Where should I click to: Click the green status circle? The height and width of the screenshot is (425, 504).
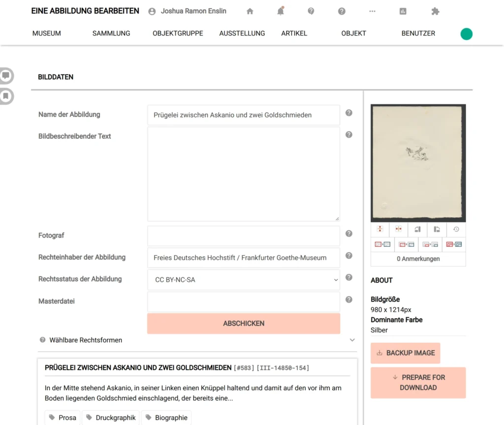[x=467, y=34]
